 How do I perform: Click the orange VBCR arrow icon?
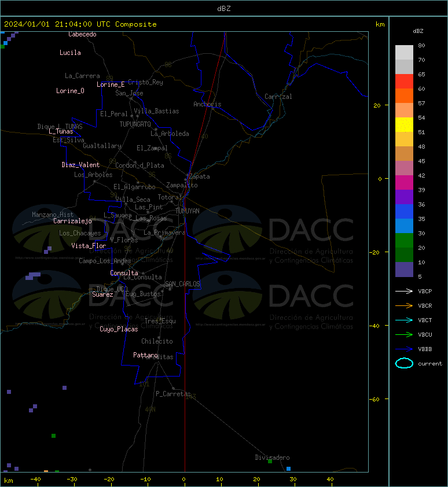click(x=404, y=305)
